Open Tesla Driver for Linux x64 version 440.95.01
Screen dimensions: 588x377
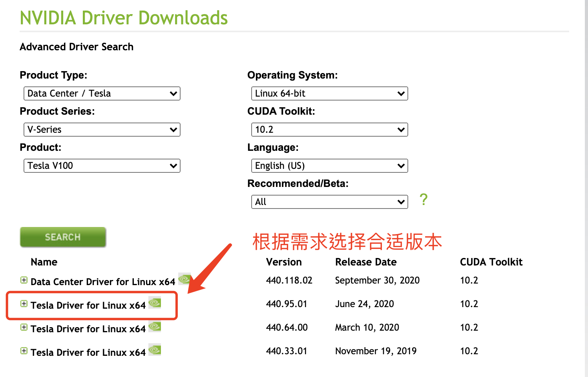pyautogui.click(x=88, y=306)
